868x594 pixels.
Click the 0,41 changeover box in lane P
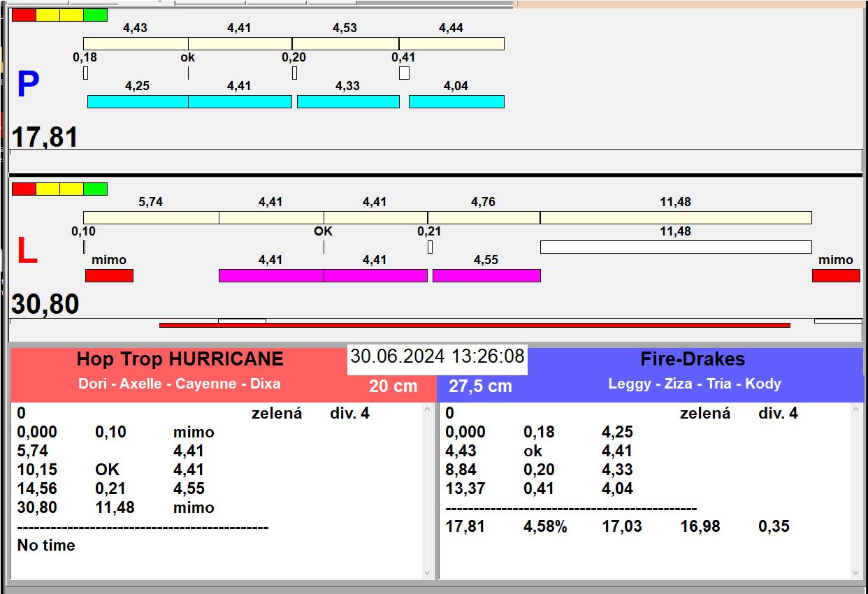404,73
